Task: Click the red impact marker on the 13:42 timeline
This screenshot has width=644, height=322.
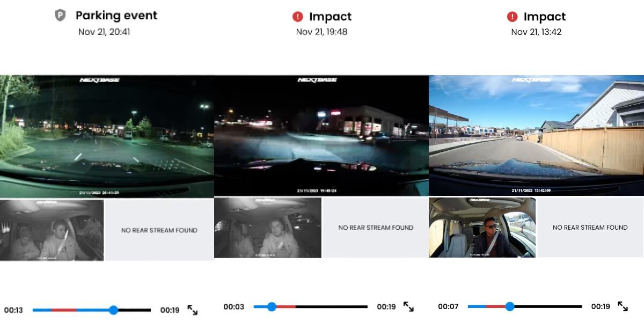Action: (495, 305)
